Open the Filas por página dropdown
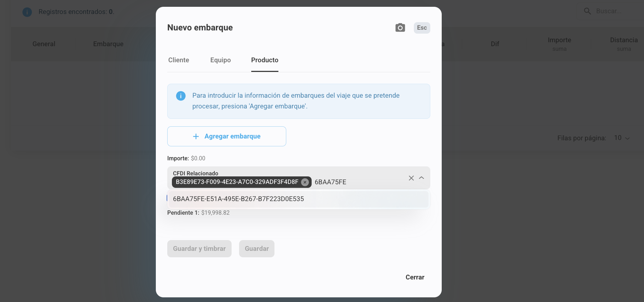Viewport: 644px width, 302px height. (x=622, y=138)
